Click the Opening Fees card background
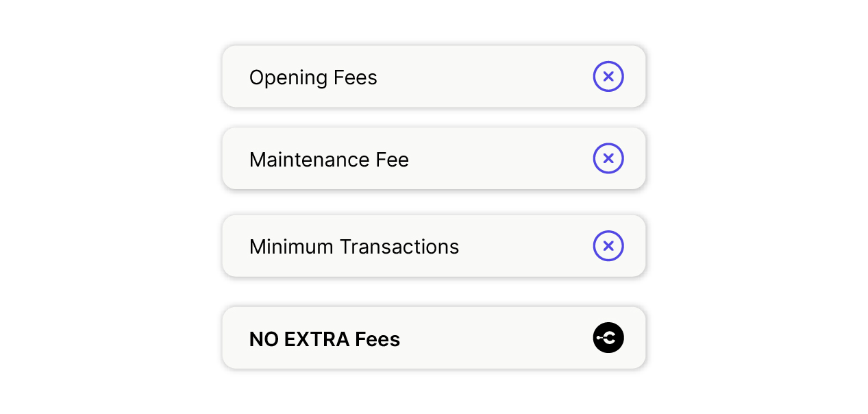 [x=434, y=76]
